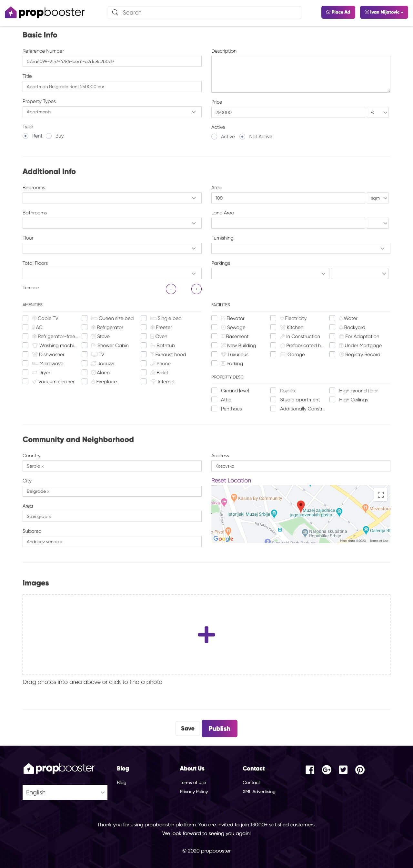Click the Twitter icon in footer
The image size is (413, 868).
point(343,770)
